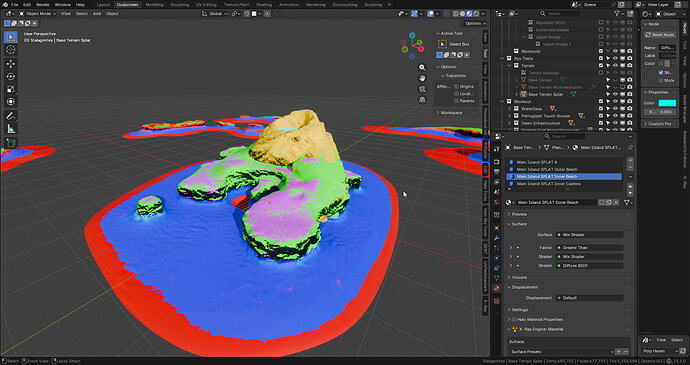The height and width of the screenshot is (365, 690).
Task: Toggle render camera icon for Dawn Infrastructure
Action: (630, 123)
